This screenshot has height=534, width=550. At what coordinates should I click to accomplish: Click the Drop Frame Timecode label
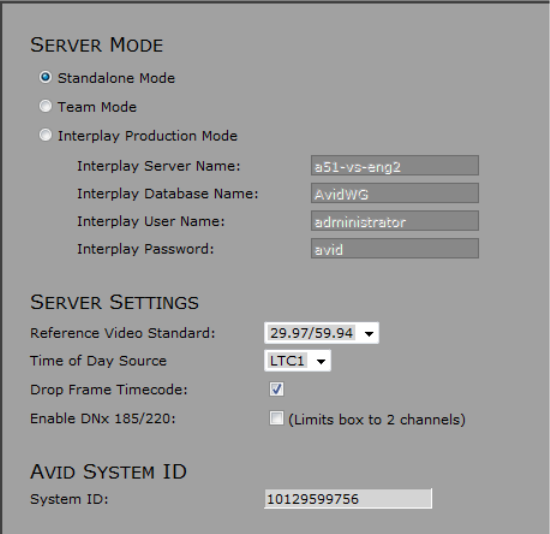pos(109,389)
